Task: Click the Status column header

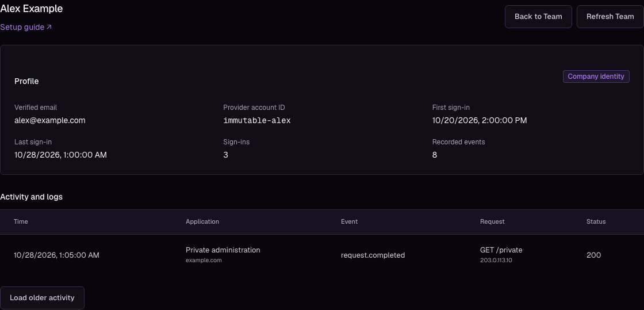Action: pos(596,222)
